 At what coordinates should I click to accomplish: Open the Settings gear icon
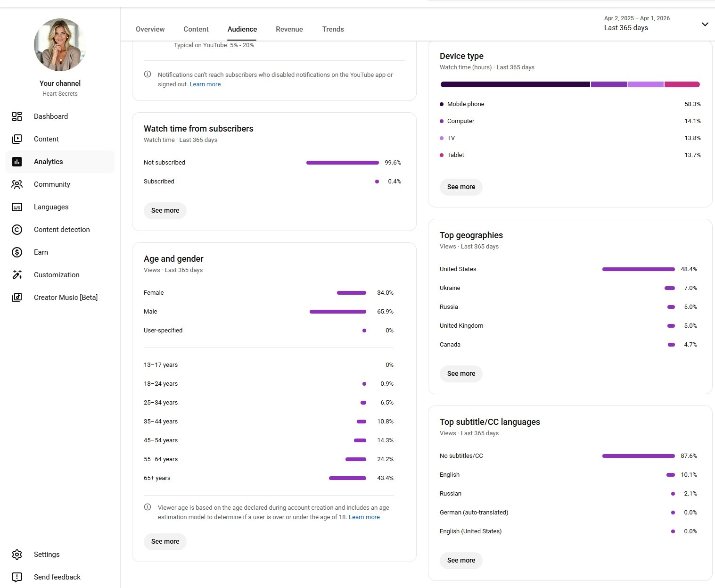tap(17, 555)
